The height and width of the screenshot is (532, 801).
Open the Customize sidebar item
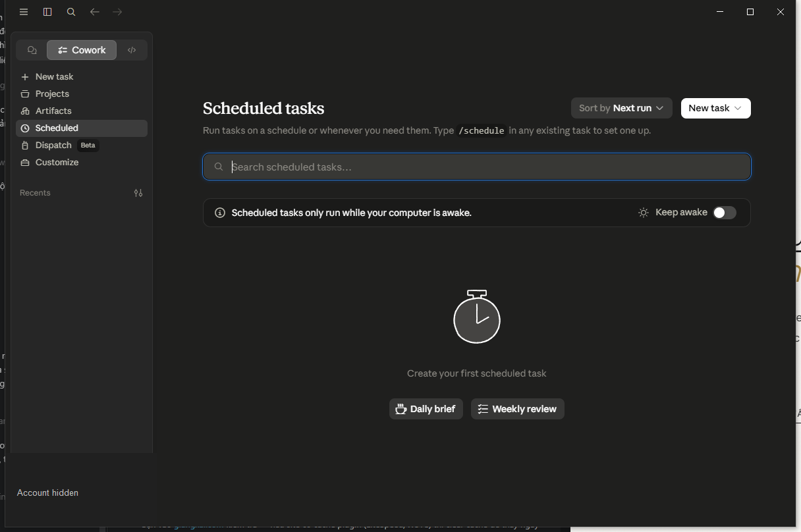click(82, 162)
